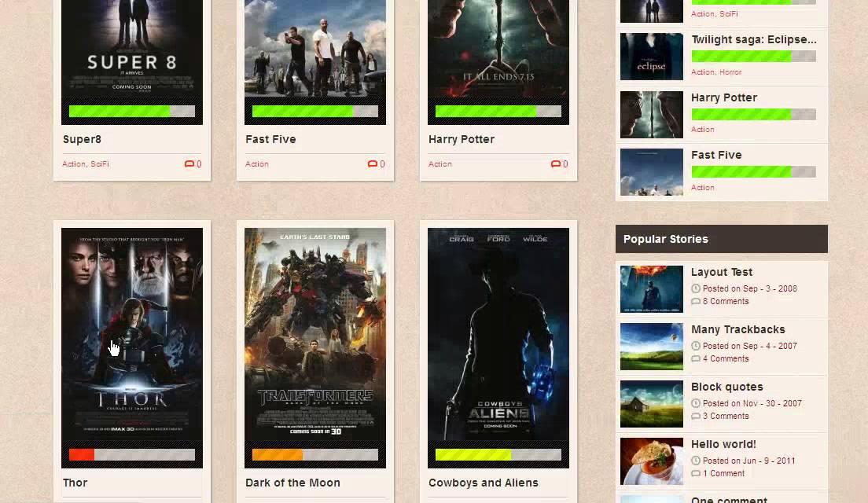The height and width of the screenshot is (503, 868).
Task: Click the clock icon beside Block quotes date
Action: coord(696,403)
